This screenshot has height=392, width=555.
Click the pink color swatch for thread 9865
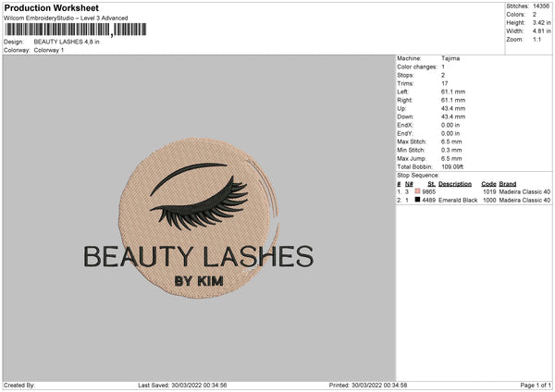click(417, 191)
